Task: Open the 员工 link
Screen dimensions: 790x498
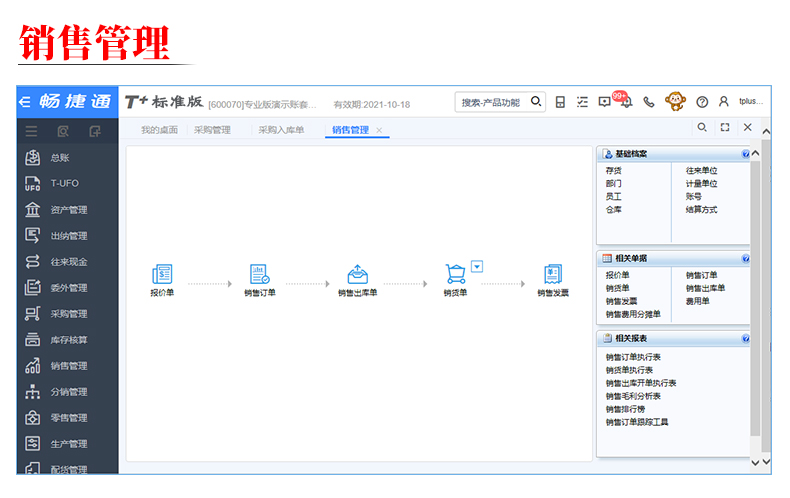Action: (x=613, y=197)
